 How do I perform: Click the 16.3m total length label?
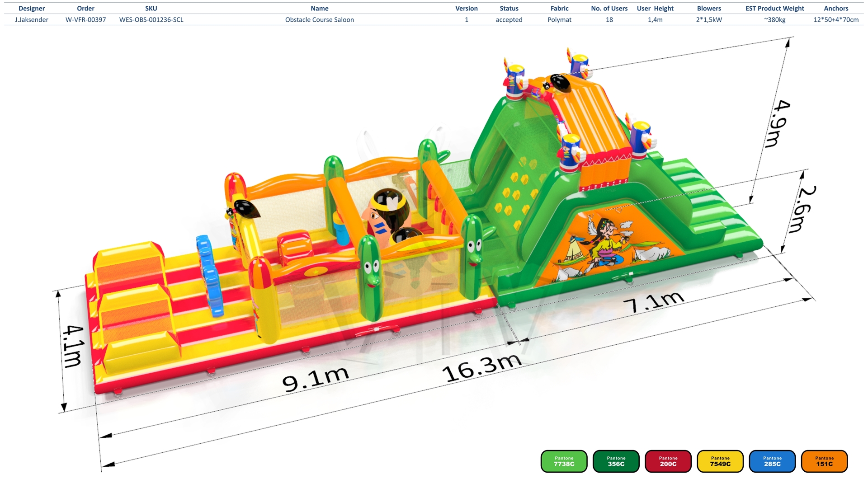[482, 368]
